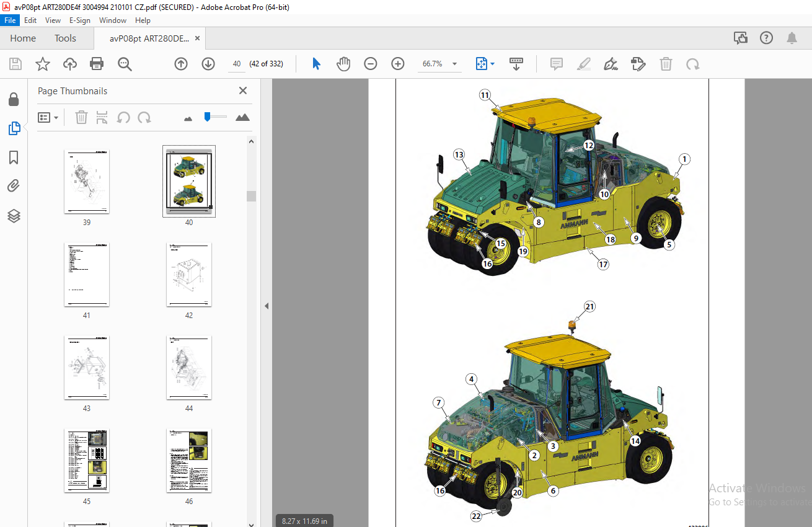Toggle the Page Thumbnails sidebar icon
The height and width of the screenshot is (527, 812).
[14, 128]
